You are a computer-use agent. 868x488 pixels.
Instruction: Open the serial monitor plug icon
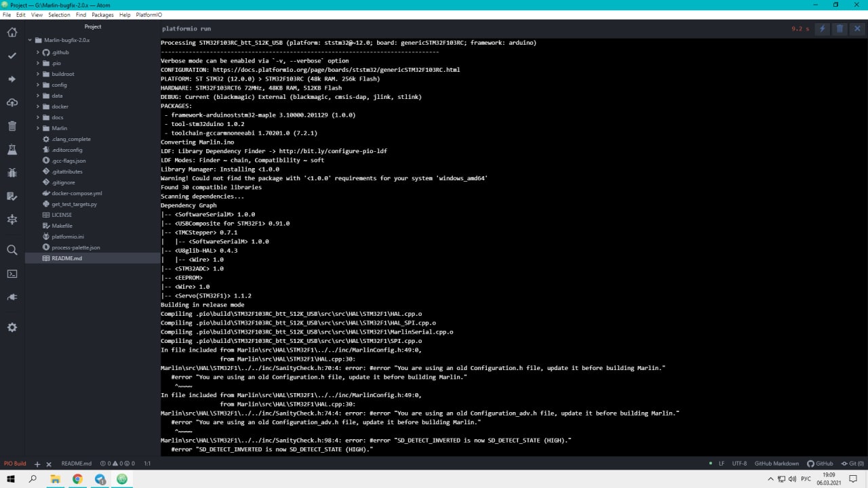point(12,297)
